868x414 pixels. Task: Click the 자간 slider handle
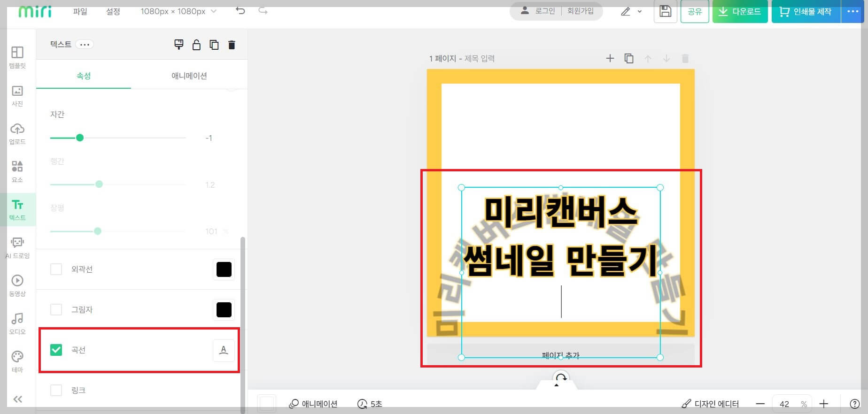(80, 138)
